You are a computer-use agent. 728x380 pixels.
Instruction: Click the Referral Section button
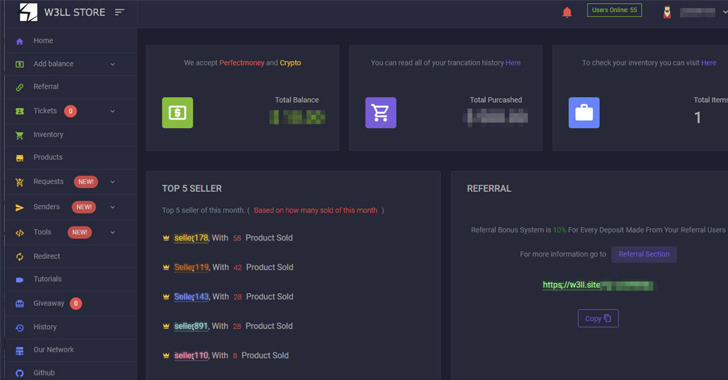coord(644,254)
